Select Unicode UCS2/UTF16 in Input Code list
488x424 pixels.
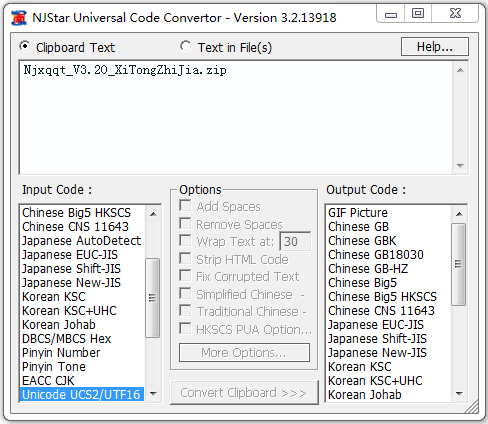81,394
